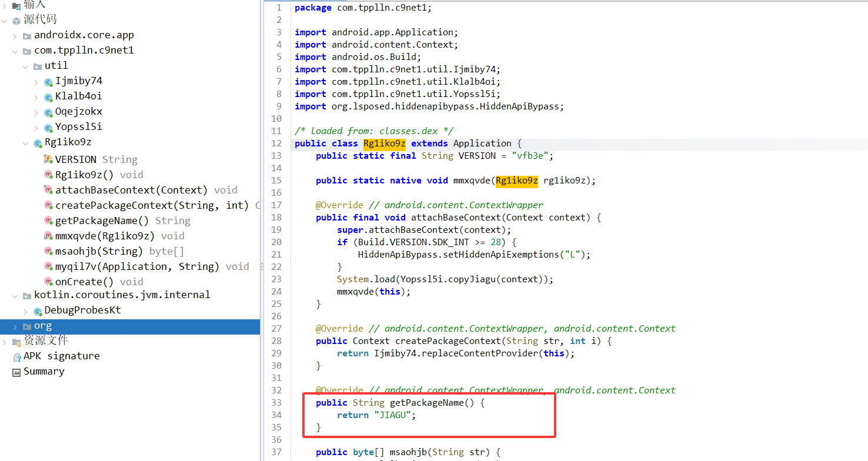This screenshot has height=461, width=868.
Task: Select the VERSION String field entry
Action: pyautogui.click(x=96, y=159)
